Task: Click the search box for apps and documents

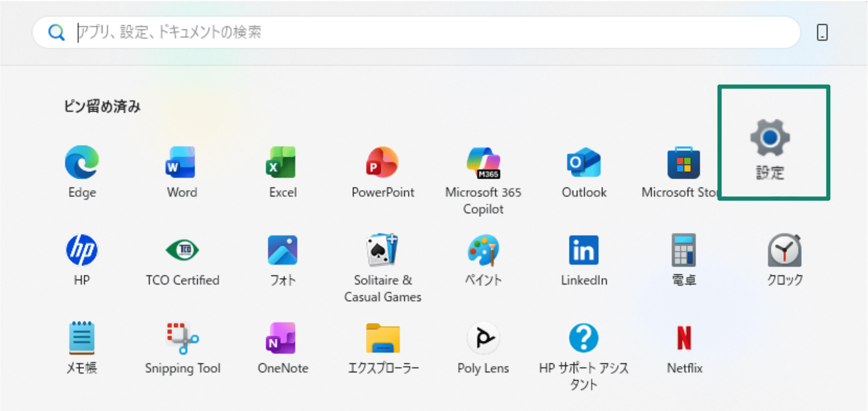Action: (416, 32)
